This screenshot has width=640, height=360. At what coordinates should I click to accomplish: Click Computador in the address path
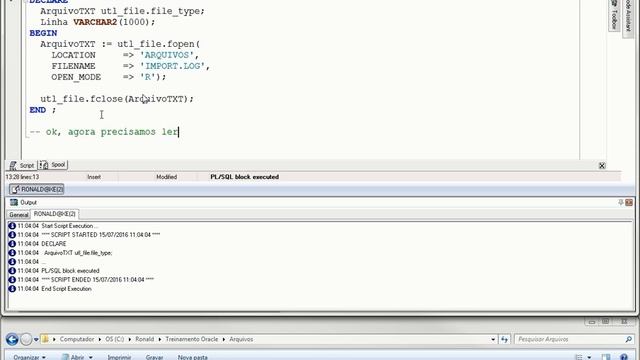click(x=77, y=339)
